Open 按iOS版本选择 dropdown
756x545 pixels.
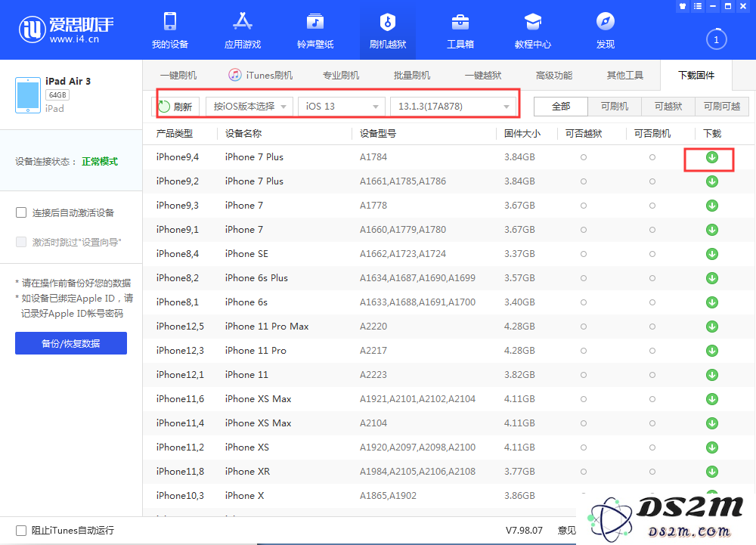coord(249,107)
